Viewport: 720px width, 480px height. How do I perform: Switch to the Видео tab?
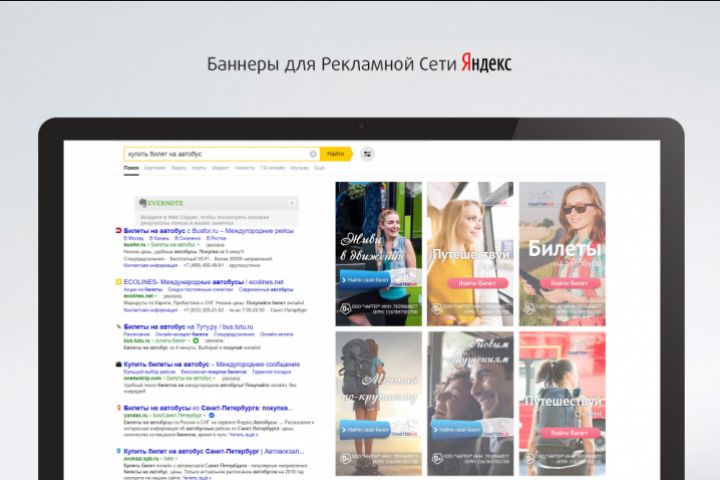179,168
